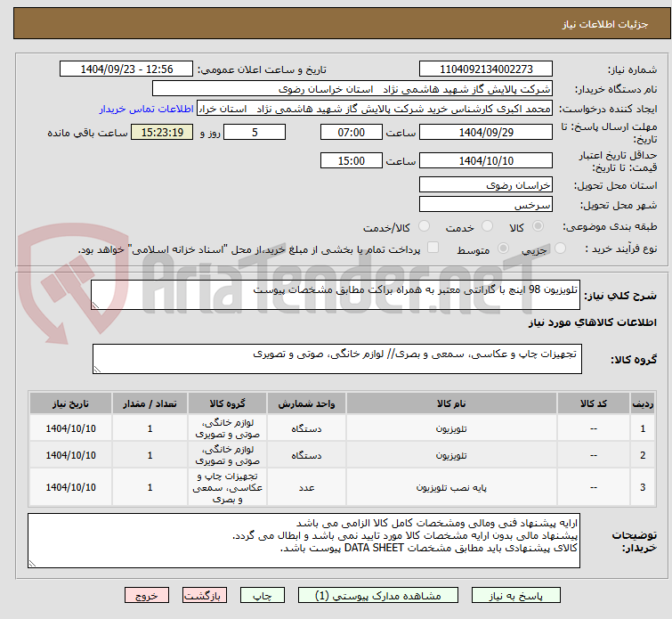
Task: Click تجهیزات چاپ و عکاسی group cell in row 3
Action: [227, 487]
